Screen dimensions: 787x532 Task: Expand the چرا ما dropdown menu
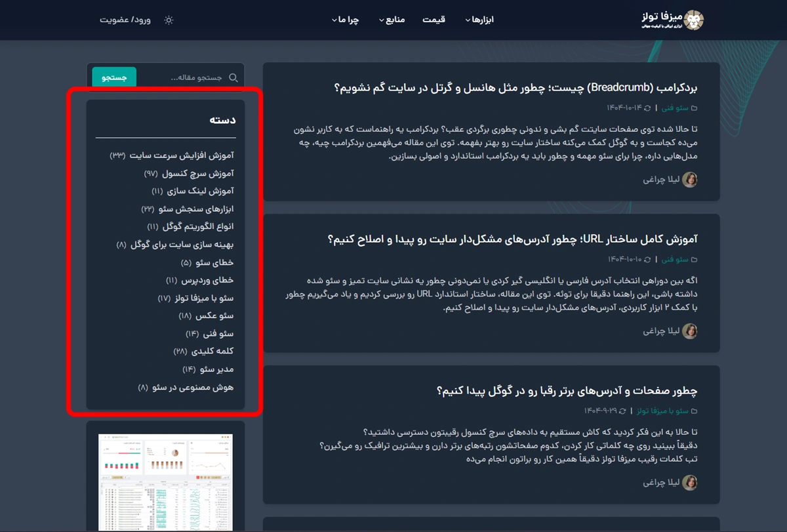point(345,20)
